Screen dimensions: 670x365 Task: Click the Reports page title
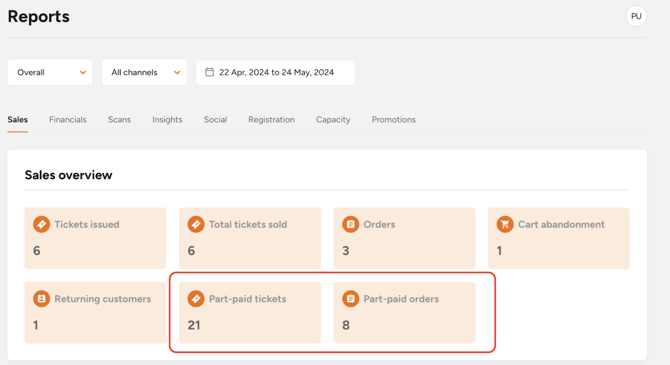click(38, 16)
